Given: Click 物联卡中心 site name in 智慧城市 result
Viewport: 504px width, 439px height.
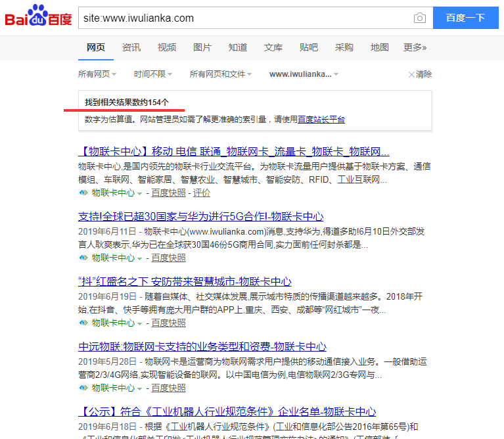Looking at the screenshot, I should (113, 323).
